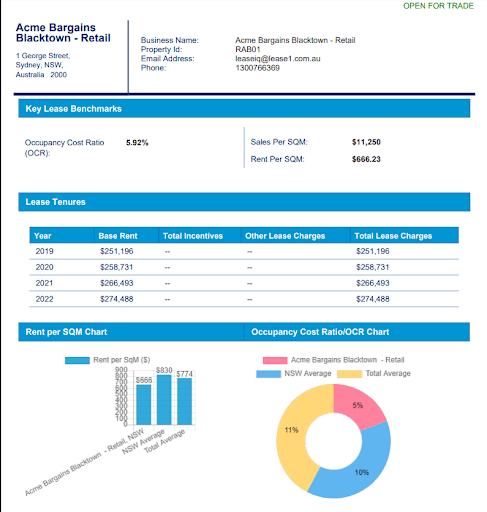The width and height of the screenshot is (487, 512).
Task: Select the OCR value 5.92%
Action: pos(137,143)
